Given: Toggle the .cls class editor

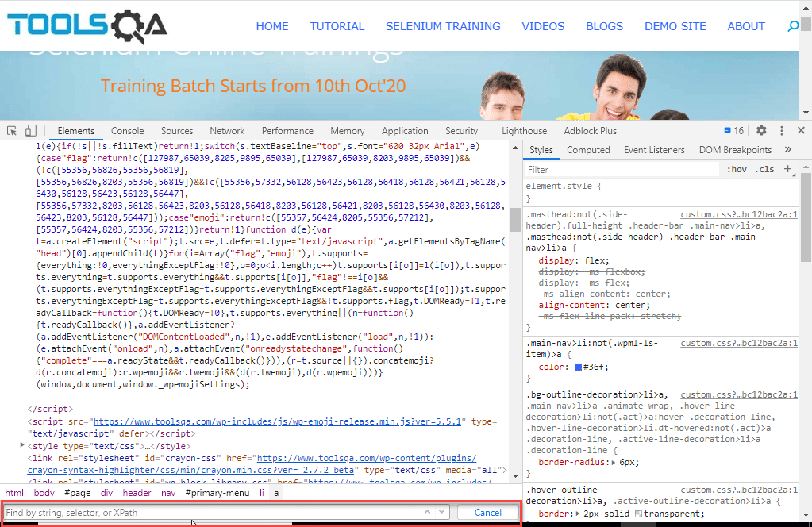Looking at the screenshot, I should (x=764, y=169).
